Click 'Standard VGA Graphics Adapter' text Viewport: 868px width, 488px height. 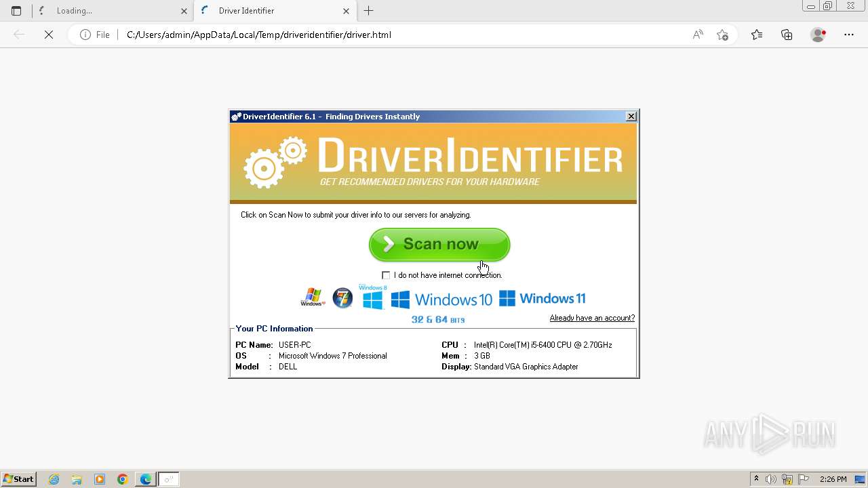click(x=526, y=367)
